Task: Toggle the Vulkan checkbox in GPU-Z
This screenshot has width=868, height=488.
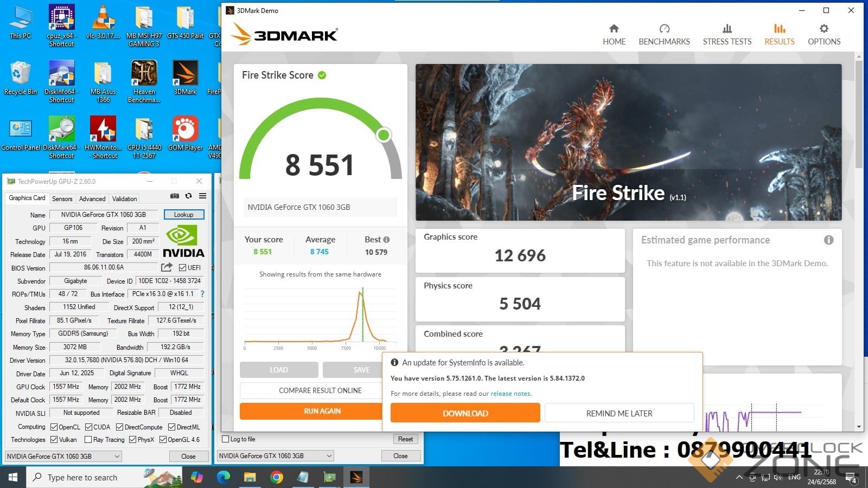Action: (x=54, y=440)
